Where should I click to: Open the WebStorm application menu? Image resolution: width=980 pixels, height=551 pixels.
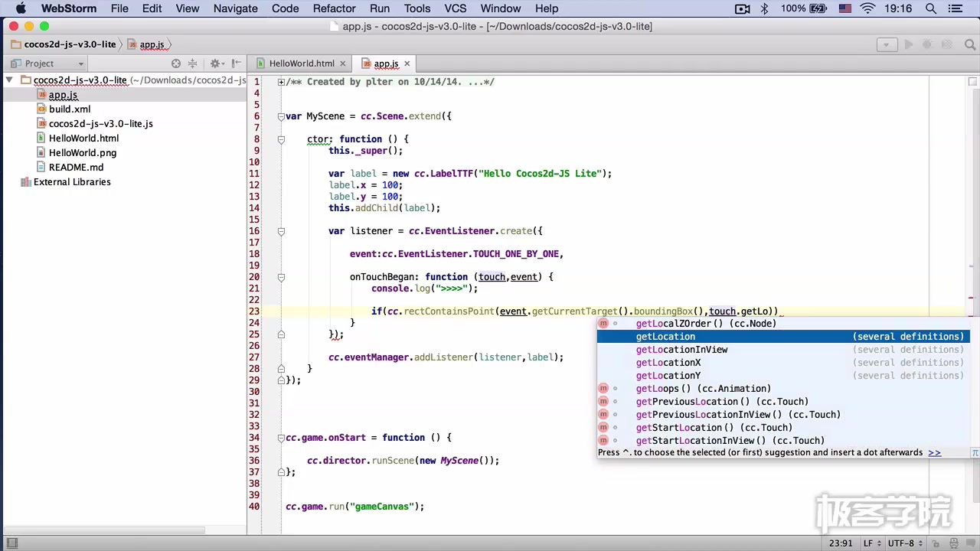tap(69, 8)
